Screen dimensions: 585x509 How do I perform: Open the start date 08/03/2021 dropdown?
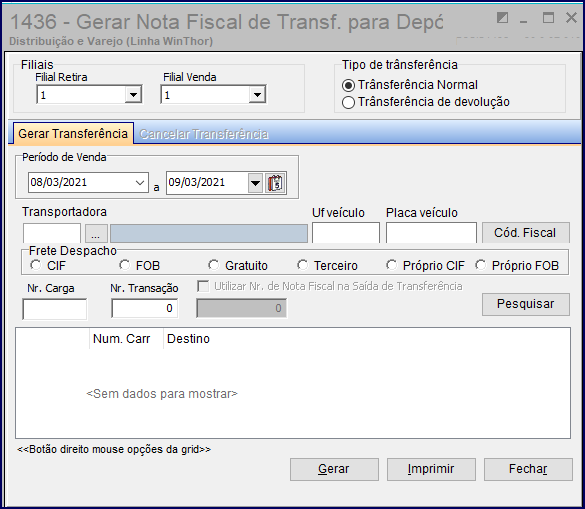[140, 183]
